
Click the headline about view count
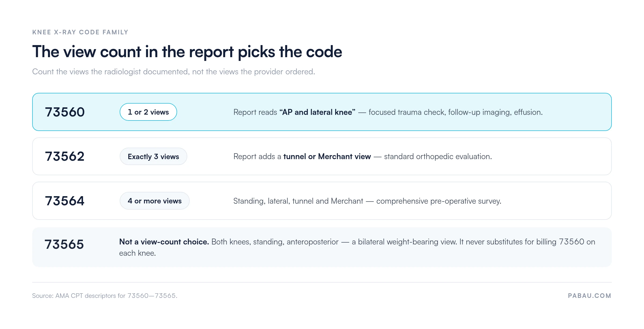(x=187, y=52)
